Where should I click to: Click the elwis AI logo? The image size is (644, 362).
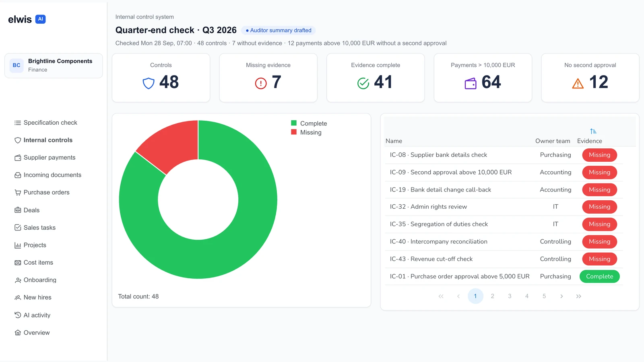27,19
